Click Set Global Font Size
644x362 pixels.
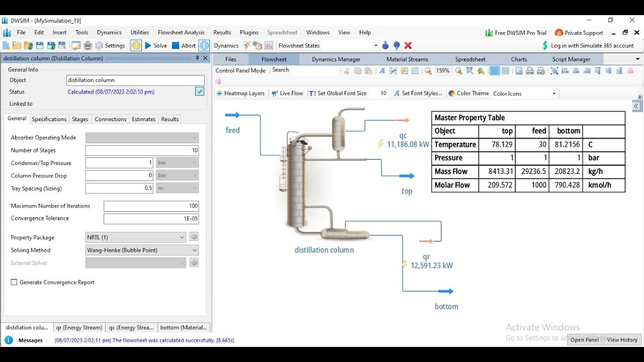click(x=338, y=94)
